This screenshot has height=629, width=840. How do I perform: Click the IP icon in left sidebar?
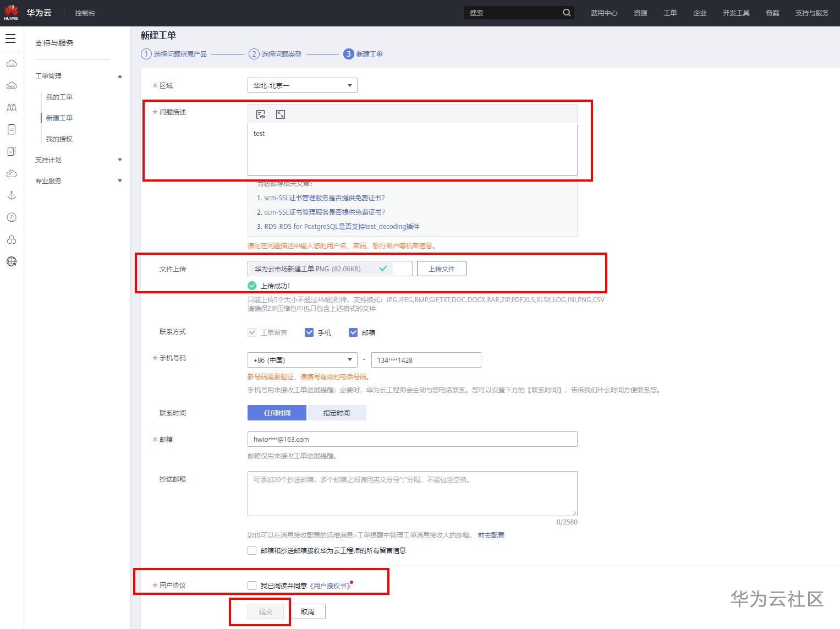click(11, 217)
